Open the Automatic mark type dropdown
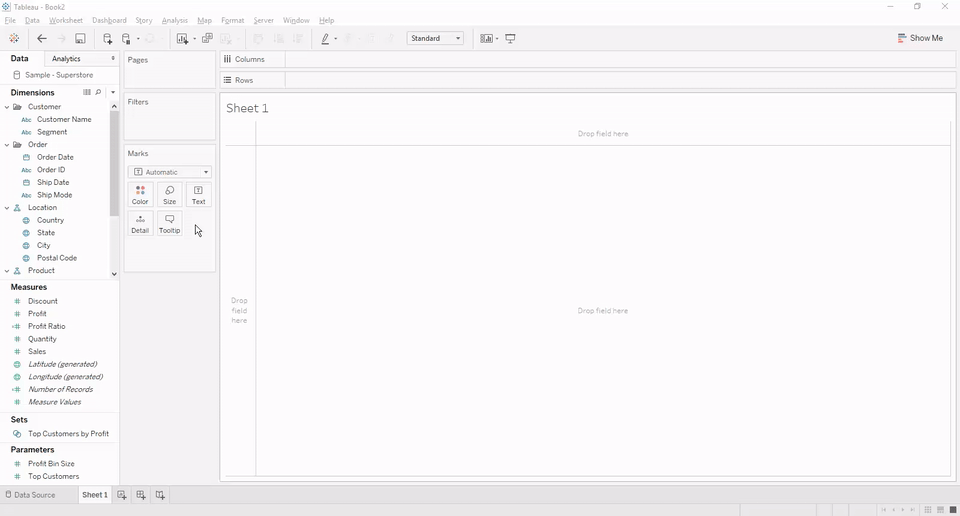This screenshot has height=516, width=960. 170,172
